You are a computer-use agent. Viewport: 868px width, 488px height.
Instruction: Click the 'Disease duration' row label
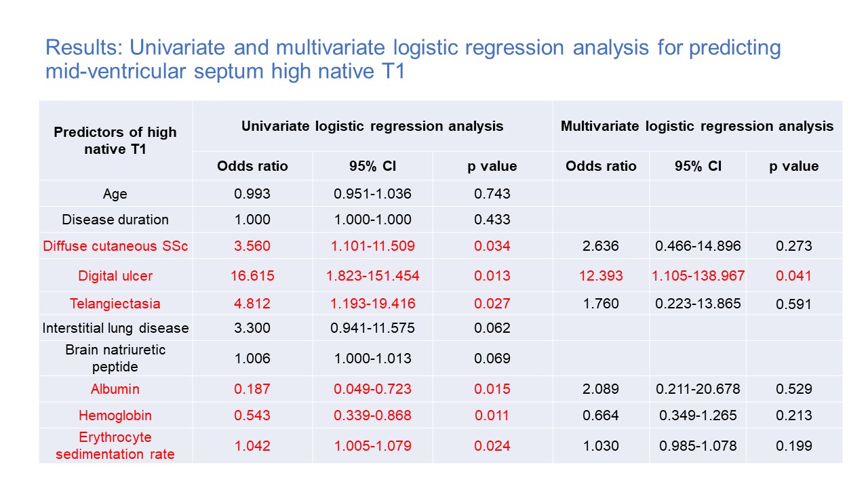coord(115,220)
